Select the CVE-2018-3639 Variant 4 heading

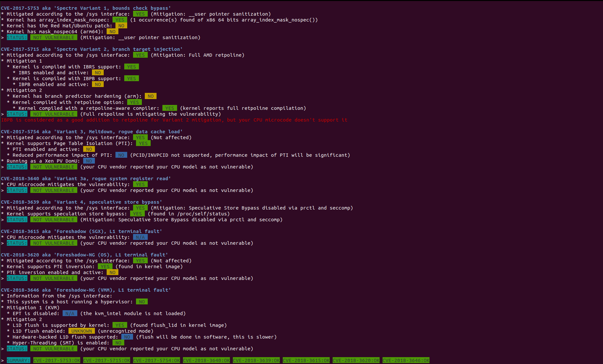(x=82, y=202)
